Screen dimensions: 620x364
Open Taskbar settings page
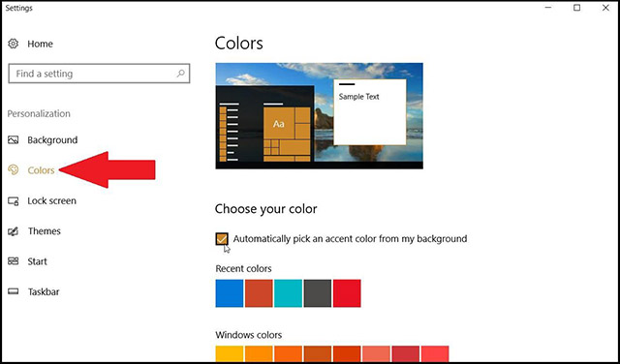[44, 291]
